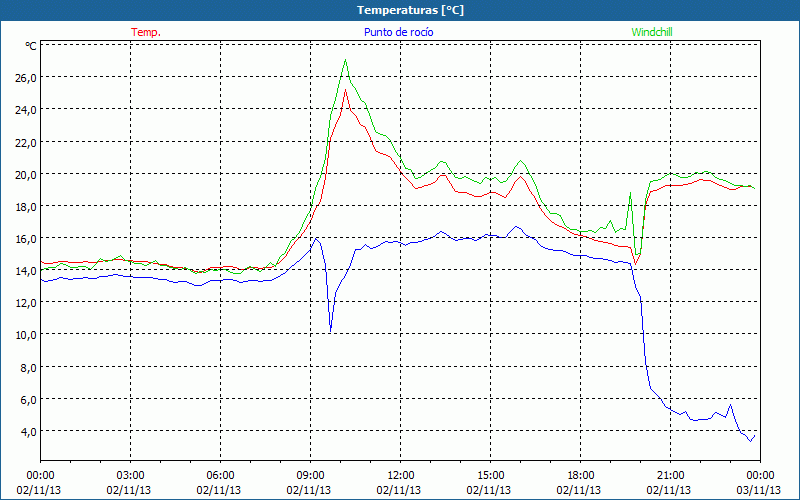Click the green Windchill peak near 10:00
Viewport: 800px width, 500px height.
point(345,60)
